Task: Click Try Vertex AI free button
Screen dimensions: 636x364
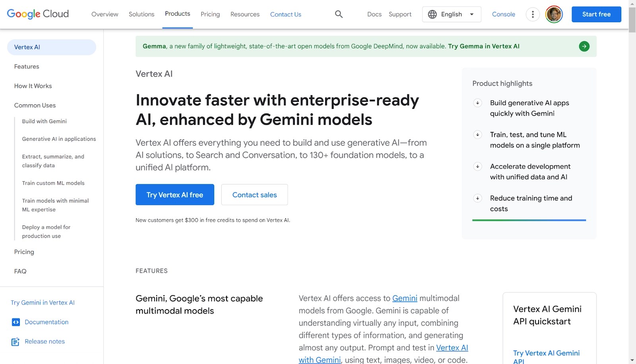Action: tap(175, 195)
